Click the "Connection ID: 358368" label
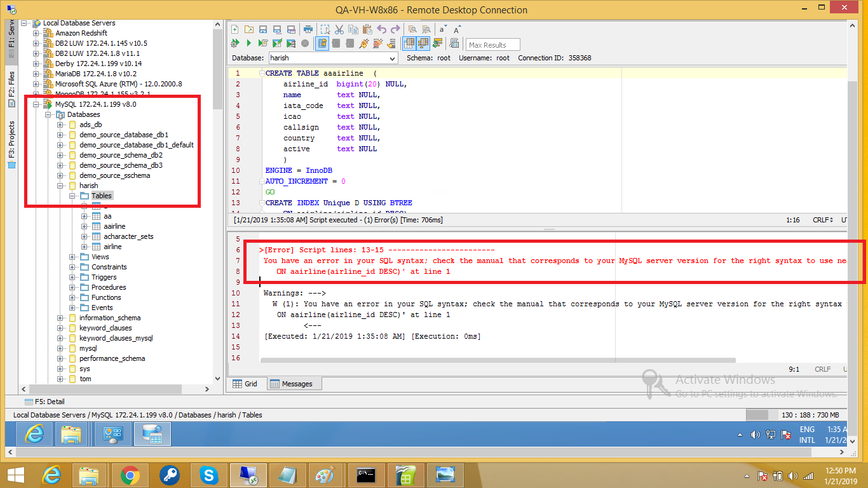The image size is (868, 488). (x=555, y=58)
